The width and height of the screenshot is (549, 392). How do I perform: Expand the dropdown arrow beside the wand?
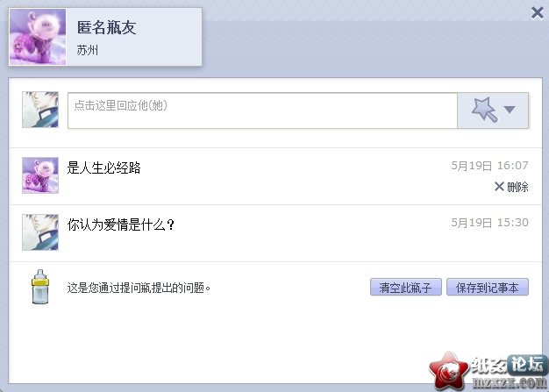coord(510,110)
